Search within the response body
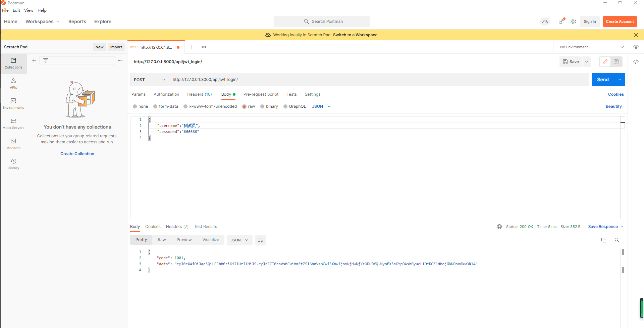644x328 pixels. pos(617,240)
